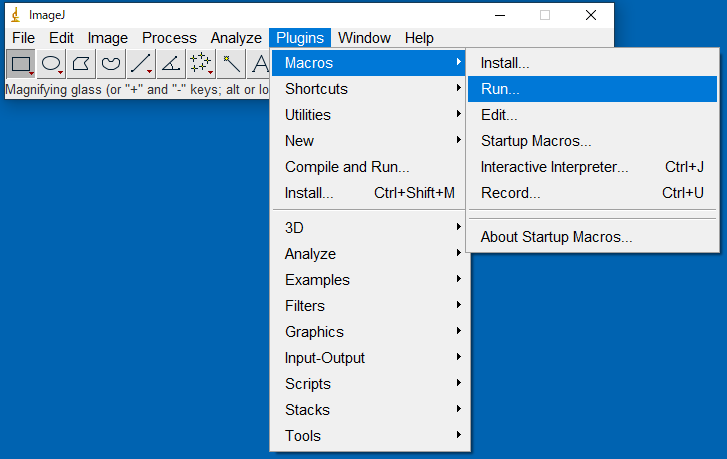Screen dimensions: 727x459
Task: Select the Oval selection tool
Action: [51, 64]
